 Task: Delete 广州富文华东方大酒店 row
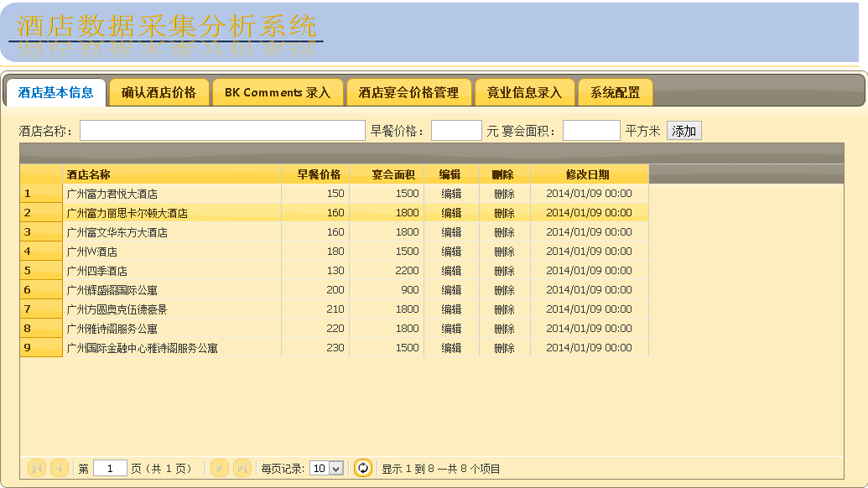coord(504,232)
